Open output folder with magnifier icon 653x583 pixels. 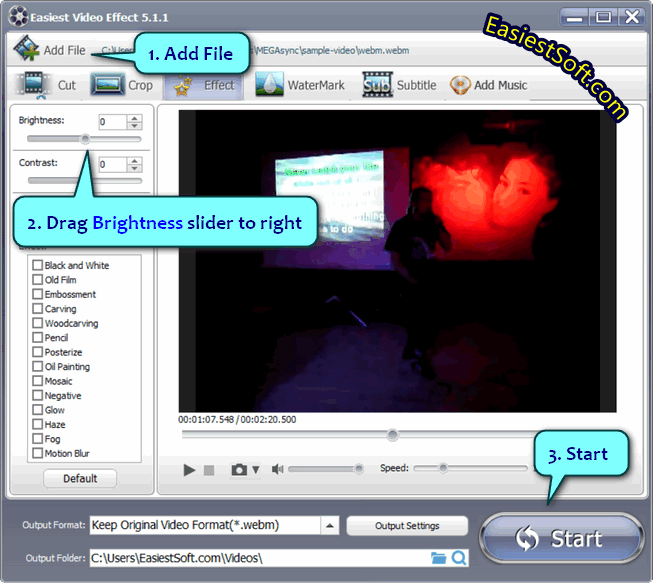click(459, 558)
